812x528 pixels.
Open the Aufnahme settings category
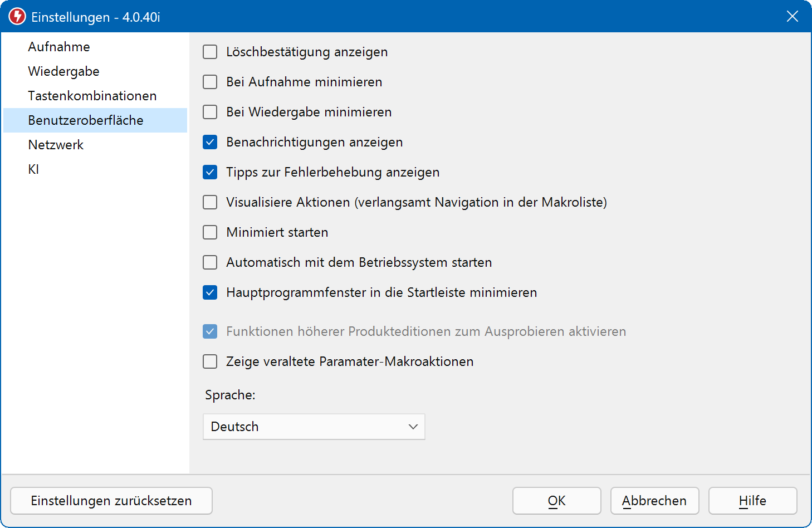click(x=59, y=47)
